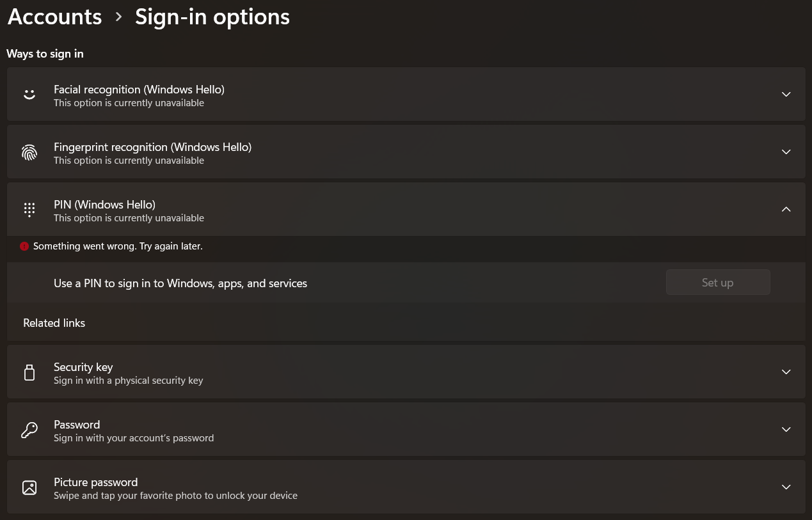This screenshot has height=520, width=812.
Task: Click the Security key icon
Action: tap(29, 372)
